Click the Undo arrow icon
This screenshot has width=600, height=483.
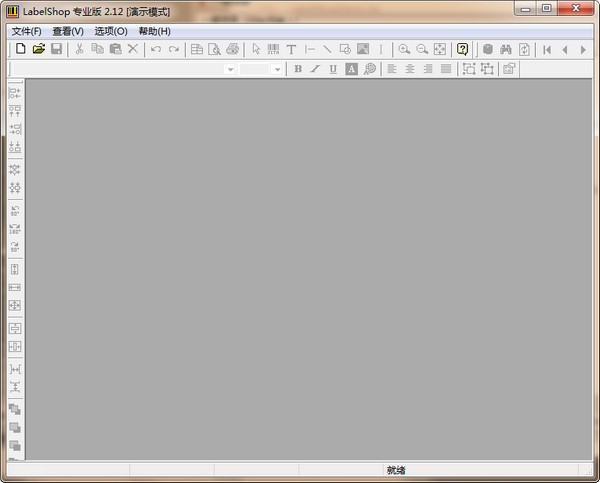point(156,49)
